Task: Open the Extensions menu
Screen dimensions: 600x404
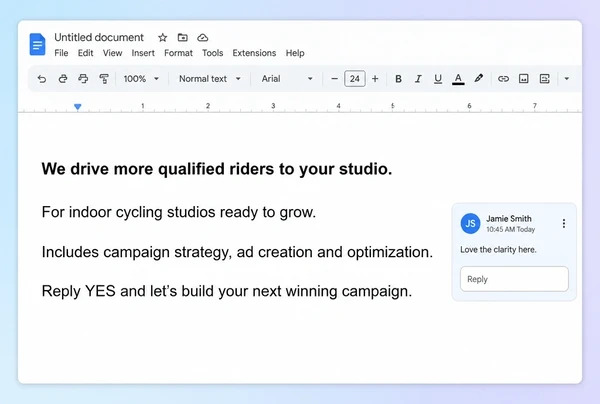Action: coord(254,53)
